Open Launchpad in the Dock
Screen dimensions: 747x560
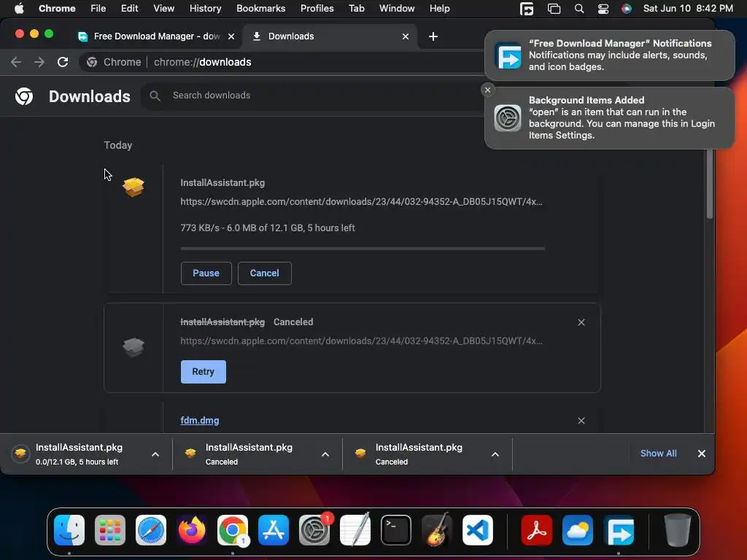point(110,530)
